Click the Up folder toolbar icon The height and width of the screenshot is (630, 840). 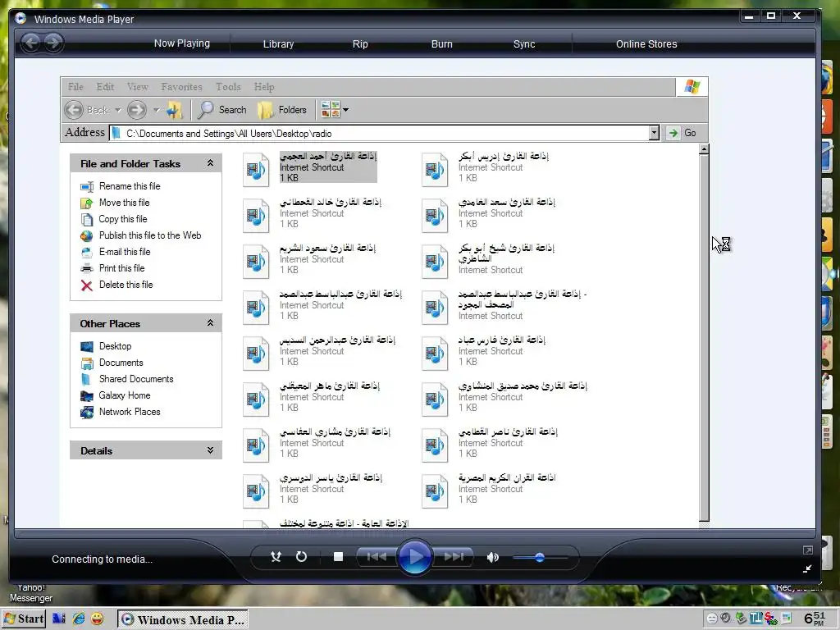[174, 110]
